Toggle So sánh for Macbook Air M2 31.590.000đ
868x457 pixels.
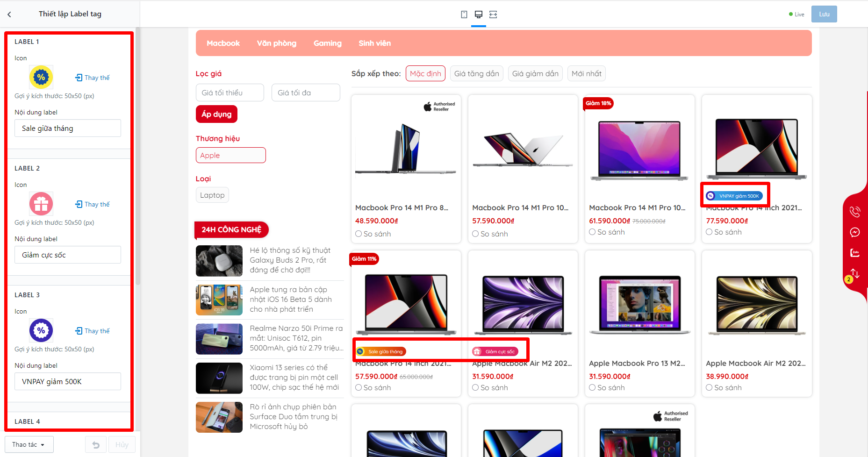click(475, 387)
